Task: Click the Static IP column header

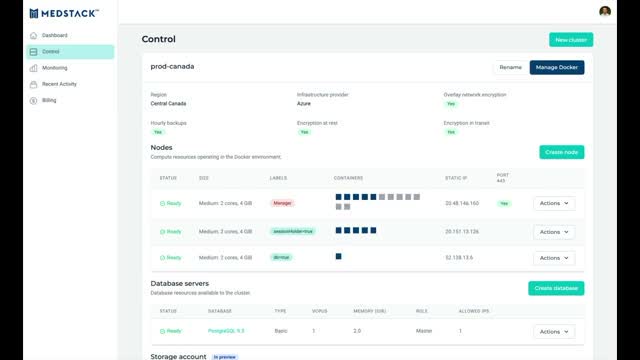Action: 456,178
